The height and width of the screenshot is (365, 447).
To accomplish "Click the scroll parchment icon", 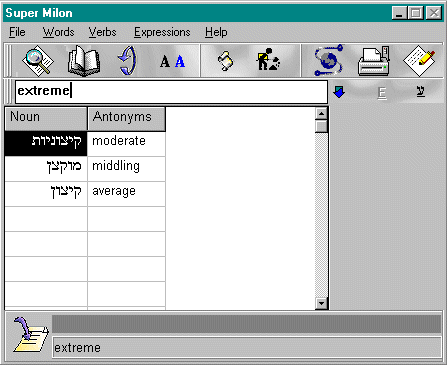I will (x=226, y=61).
